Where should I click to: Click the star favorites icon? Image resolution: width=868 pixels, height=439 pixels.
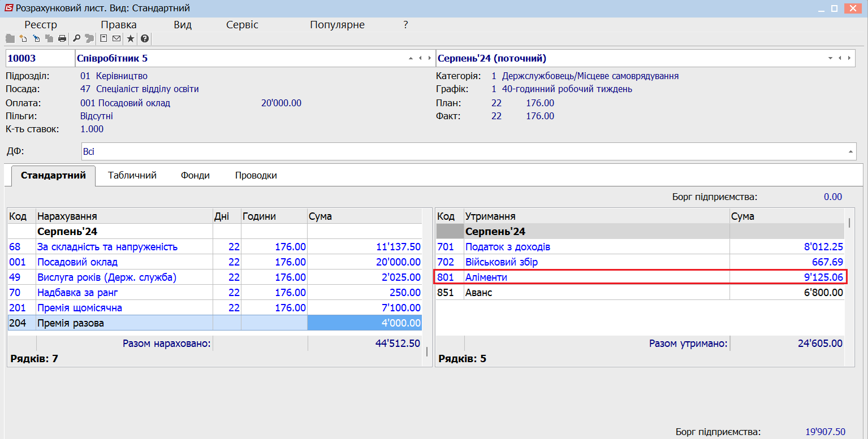[131, 38]
